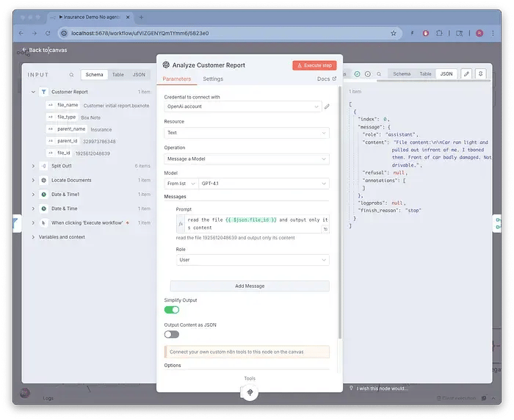The height and width of the screenshot is (420, 514).
Task: Click into the Prompt expression field
Action: tap(257, 224)
